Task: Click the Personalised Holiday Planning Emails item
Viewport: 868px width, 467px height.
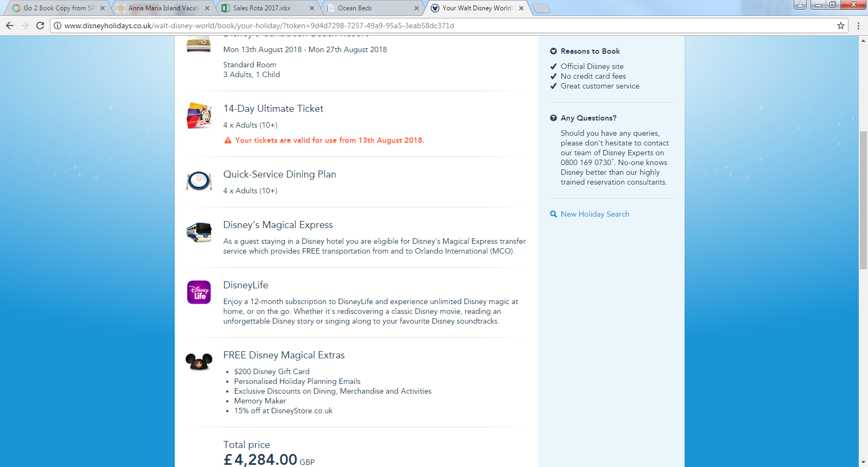Action: [297, 381]
